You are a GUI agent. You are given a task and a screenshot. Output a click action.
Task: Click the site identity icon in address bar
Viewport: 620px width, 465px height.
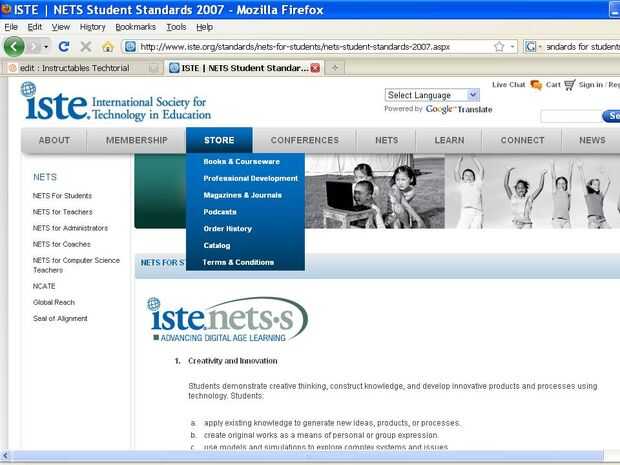coord(130,47)
